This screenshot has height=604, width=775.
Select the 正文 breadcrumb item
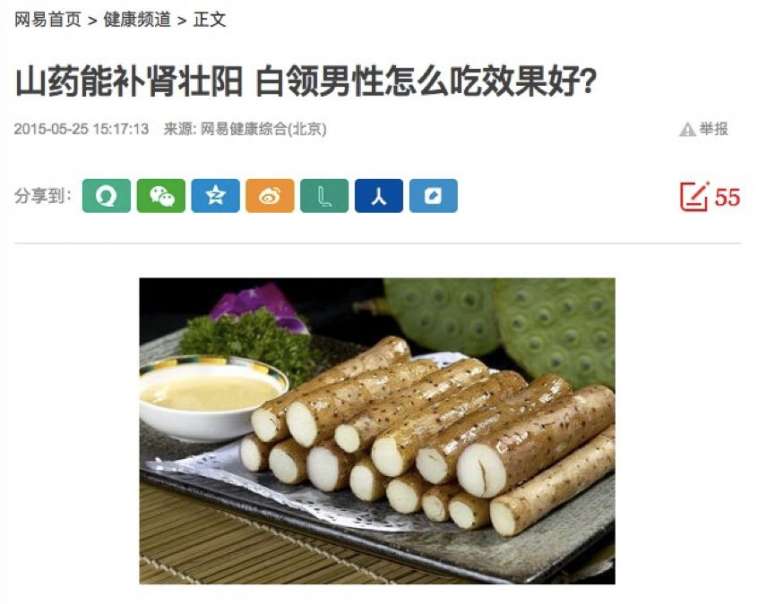coord(210,20)
